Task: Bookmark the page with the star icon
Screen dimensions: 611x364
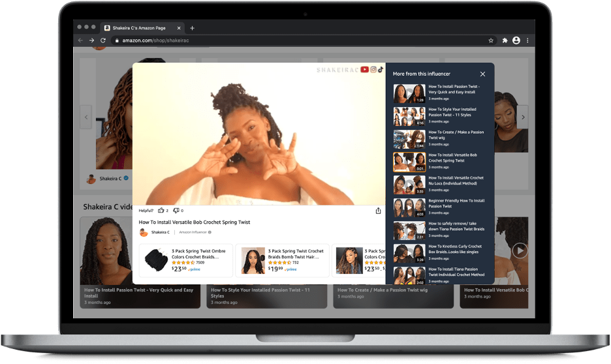Action: click(x=491, y=40)
